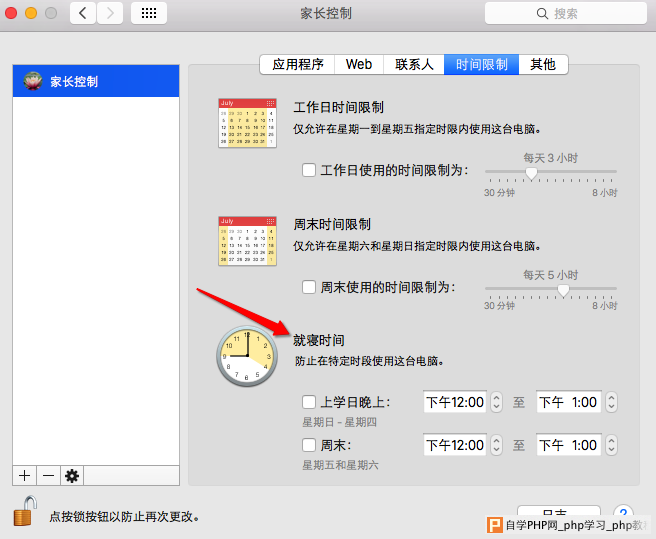The height and width of the screenshot is (539, 656).
Task: Enable the 周末使用的时间限制为 checkbox
Action: 309,287
